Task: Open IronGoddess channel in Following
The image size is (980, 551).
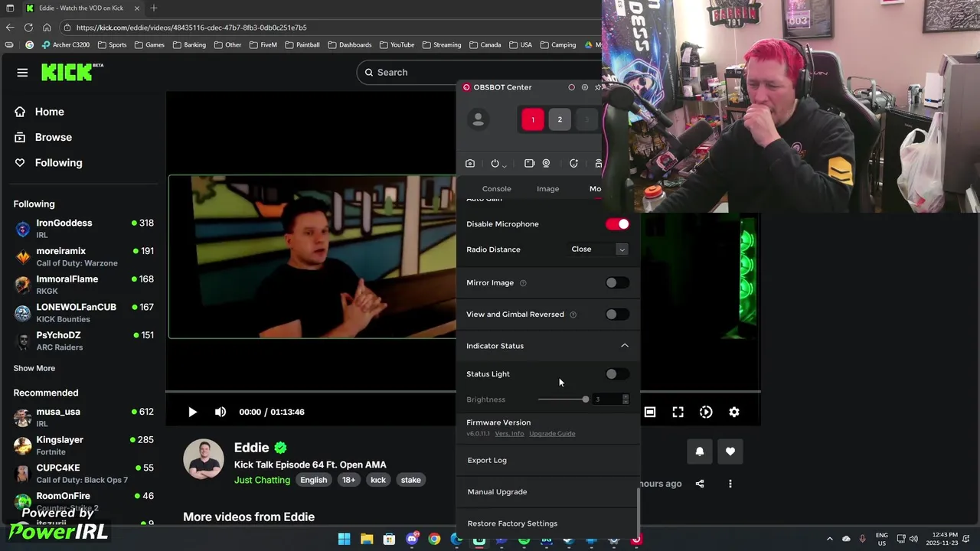Action: tap(83, 228)
